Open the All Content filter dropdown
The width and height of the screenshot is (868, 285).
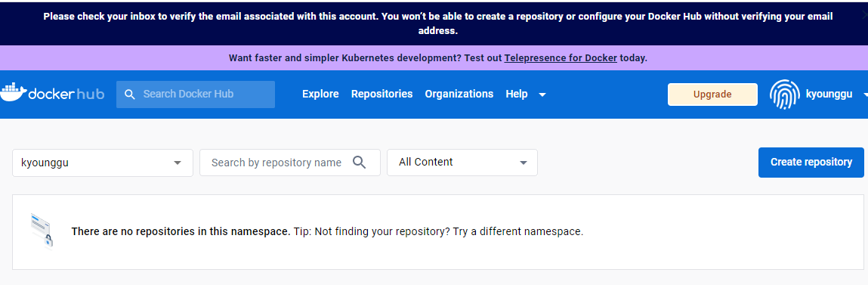[x=462, y=163]
